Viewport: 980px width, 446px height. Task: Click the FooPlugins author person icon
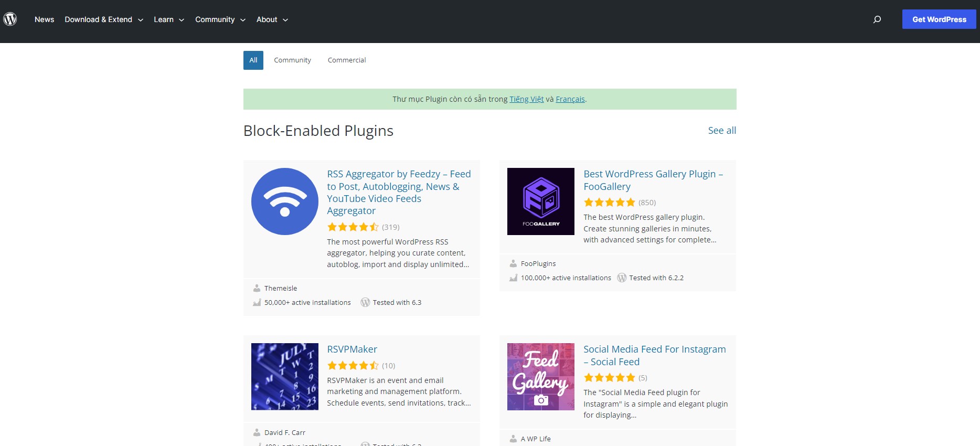click(513, 263)
